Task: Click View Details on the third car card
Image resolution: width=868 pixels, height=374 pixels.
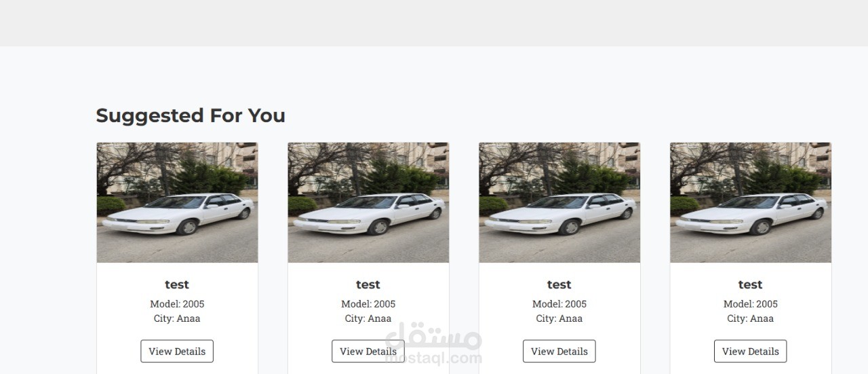Action: (559, 351)
